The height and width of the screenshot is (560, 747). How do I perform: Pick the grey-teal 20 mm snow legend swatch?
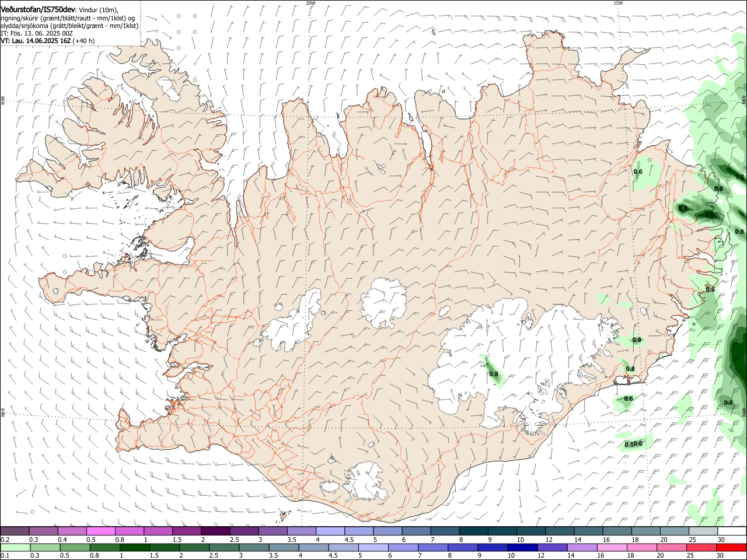point(675,531)
